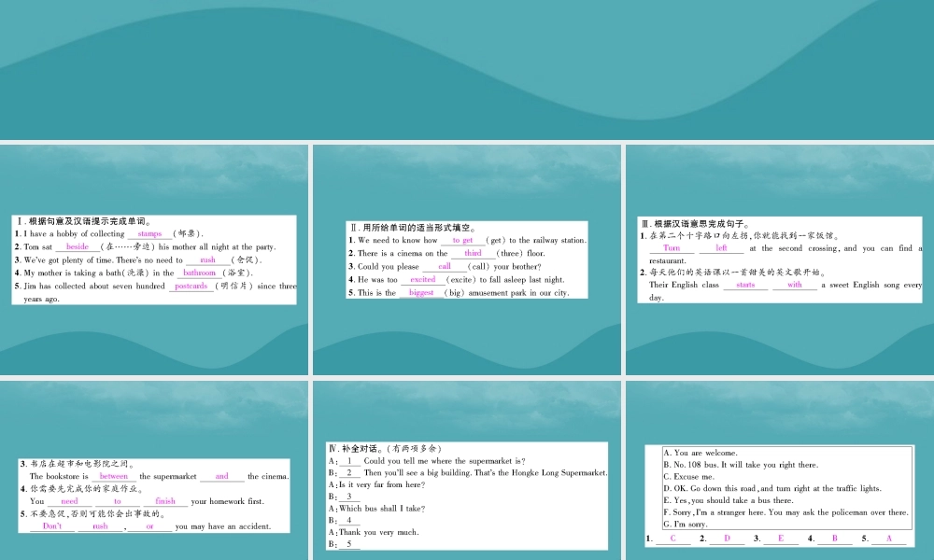Open the slide with exercise Ⅱ word forms
This screenshot has width=934, height=560.
467,259
